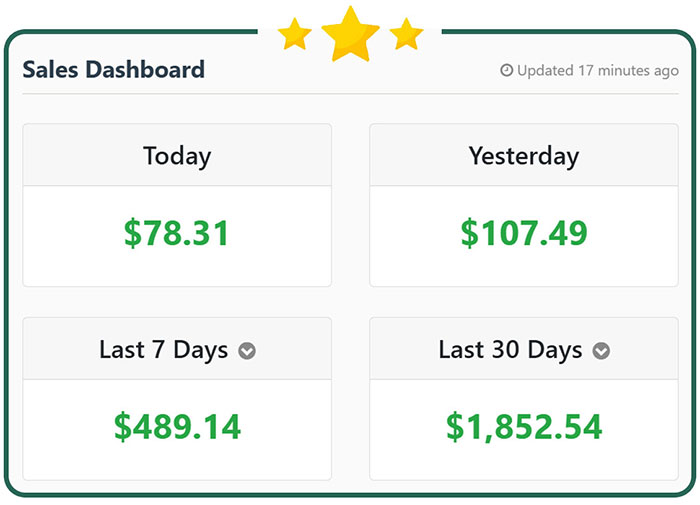
Task: Click the $489.14 seven-day sales total
Action: tap(177, 426)
